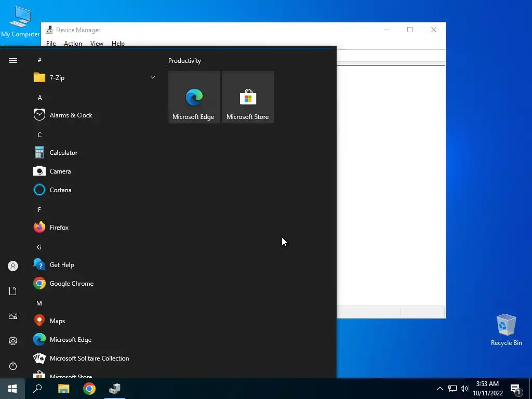Open the Help menu in Device Manager
532x399 pixels.
[118, 44]
